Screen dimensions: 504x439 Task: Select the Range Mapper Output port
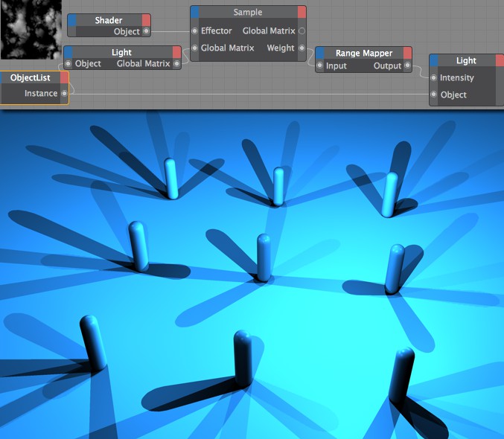[407, 65]
